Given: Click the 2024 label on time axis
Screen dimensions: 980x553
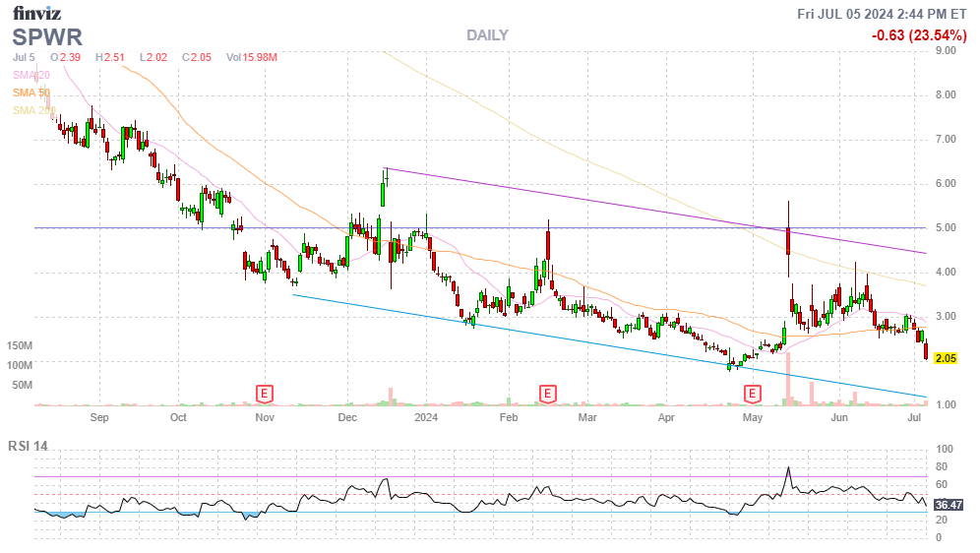Looking at the screenshot, I should pos(426,417).
